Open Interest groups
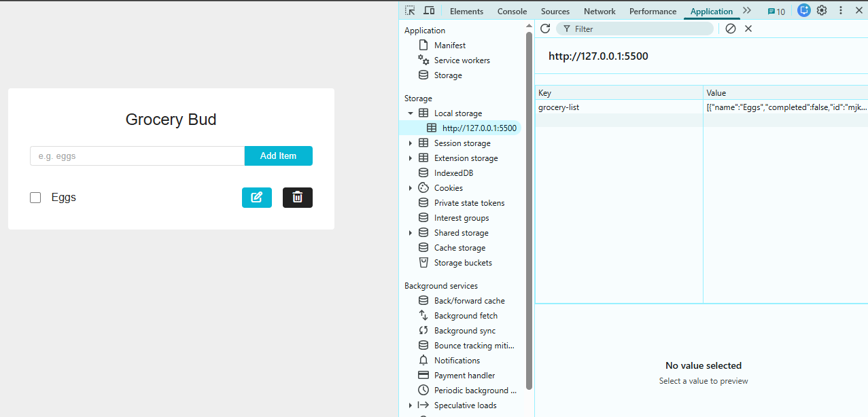Image resolution: width=868 pixels, height=417 pixels. coord(462,218)
